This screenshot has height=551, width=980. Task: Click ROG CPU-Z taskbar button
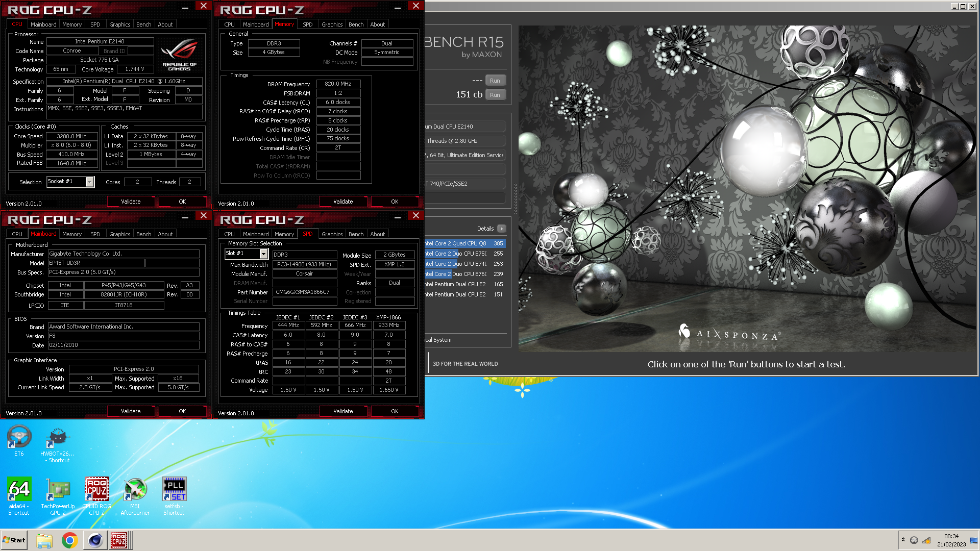119,540
